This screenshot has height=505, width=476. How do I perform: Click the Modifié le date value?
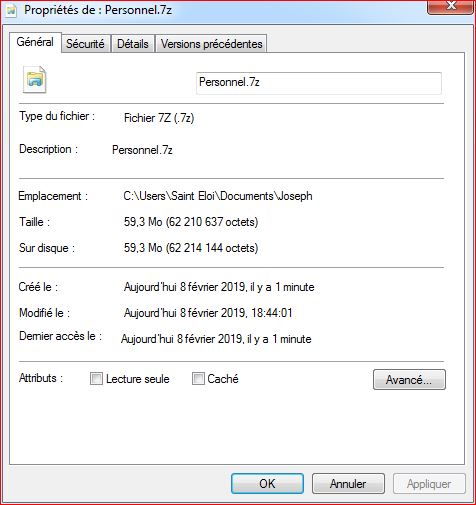pos(208,313)
